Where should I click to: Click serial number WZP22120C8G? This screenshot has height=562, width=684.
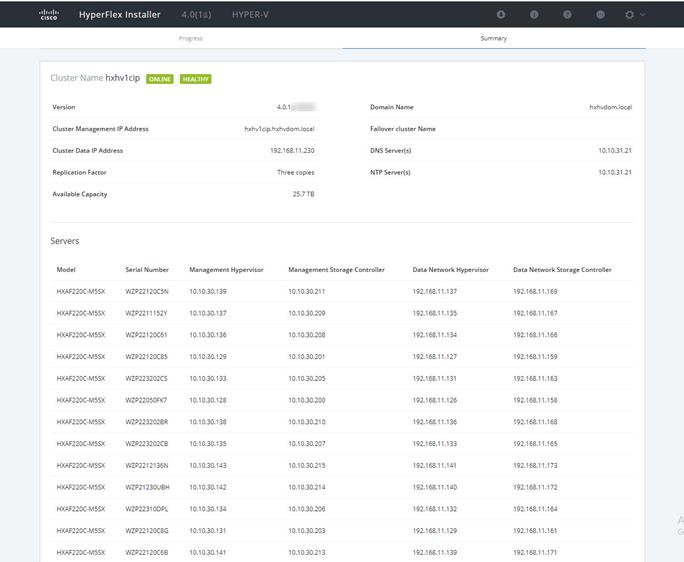tap(147, 531)
